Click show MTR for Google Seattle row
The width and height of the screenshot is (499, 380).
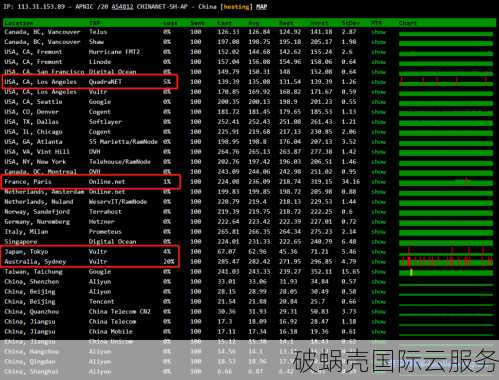pos(378,102)
